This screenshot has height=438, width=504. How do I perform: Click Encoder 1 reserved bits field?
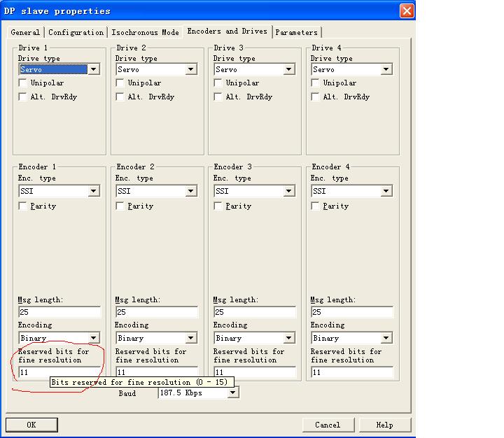[x=59, y=372]
